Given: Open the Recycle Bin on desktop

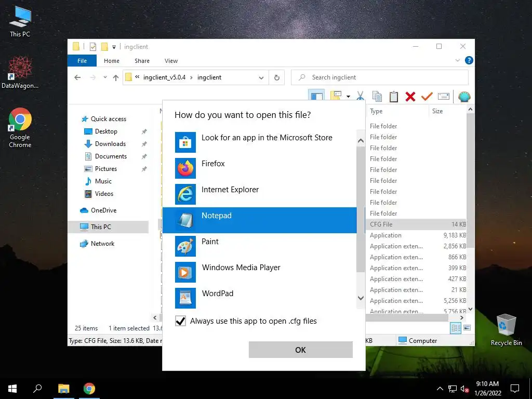Looking at the screenshot, I should pos(506,330).
